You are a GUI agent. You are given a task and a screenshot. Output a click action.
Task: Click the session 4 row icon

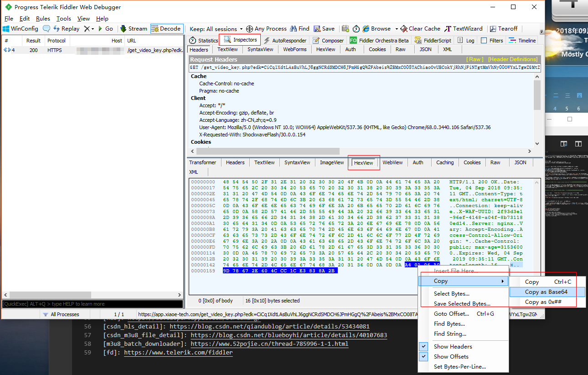(x=7, y=50)
